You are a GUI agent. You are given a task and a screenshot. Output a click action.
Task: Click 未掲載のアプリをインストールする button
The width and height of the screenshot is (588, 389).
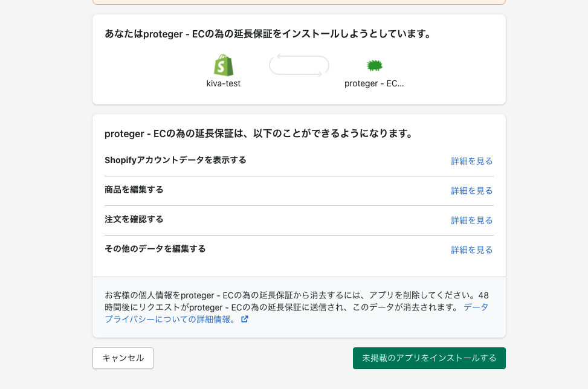[x=429, y=358]
